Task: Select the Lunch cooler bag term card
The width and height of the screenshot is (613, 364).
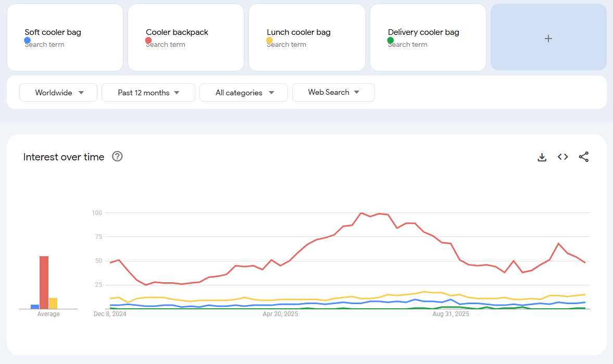Action: 307,37
